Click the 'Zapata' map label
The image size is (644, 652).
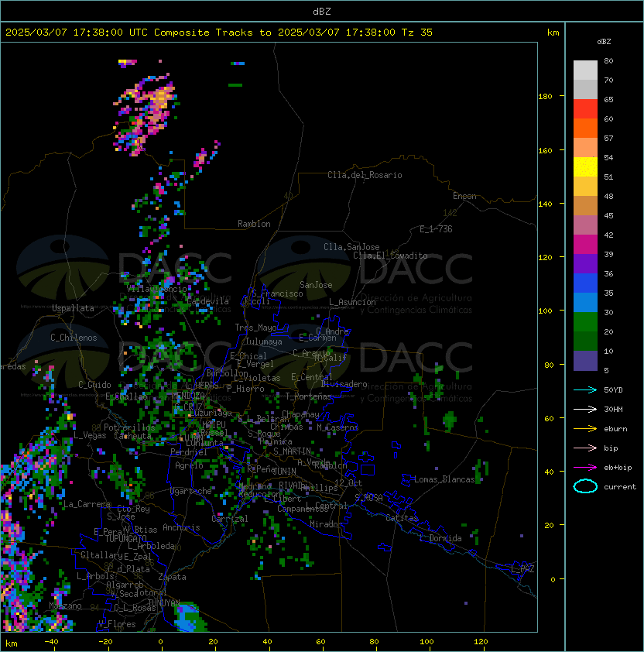click(172, 577)
